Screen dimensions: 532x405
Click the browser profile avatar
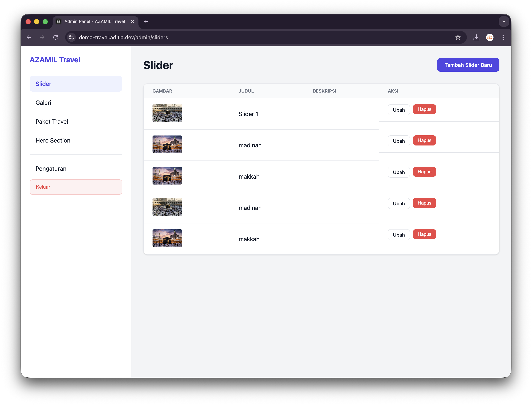point(490,37)
